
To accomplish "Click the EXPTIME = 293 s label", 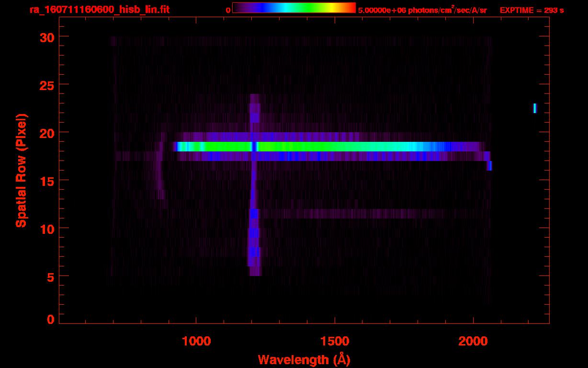I will 531,10.
